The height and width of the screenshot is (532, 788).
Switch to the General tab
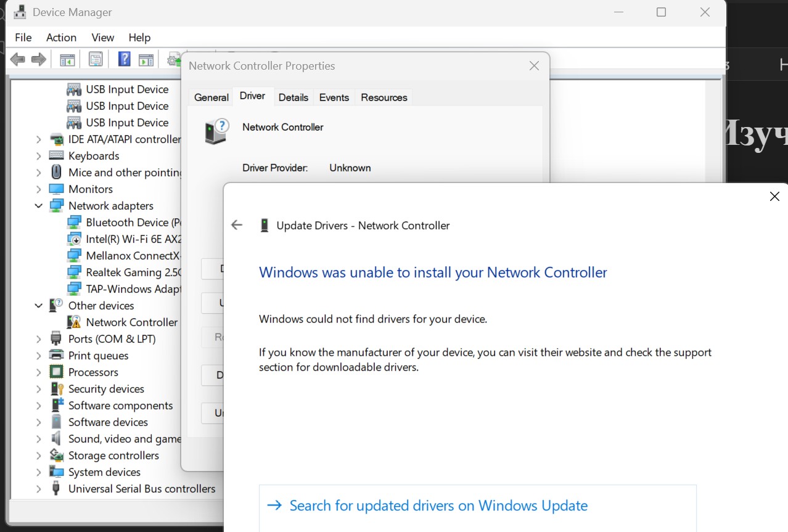[x=211, y=97]
